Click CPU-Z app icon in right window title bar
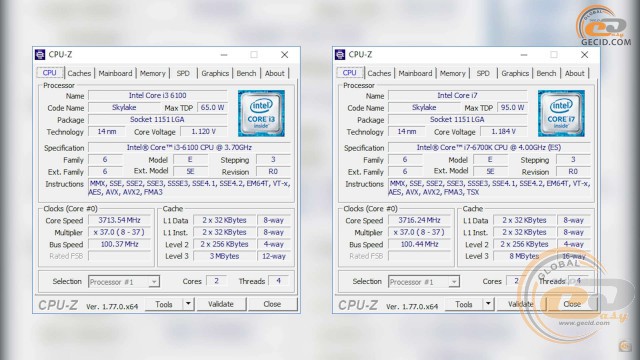This screenshot has width=640, height=360. tap(340, 54)
